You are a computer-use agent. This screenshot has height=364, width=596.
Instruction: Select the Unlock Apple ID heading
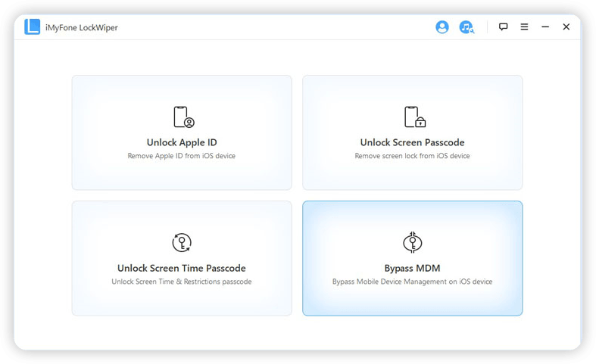coord(182,142)
